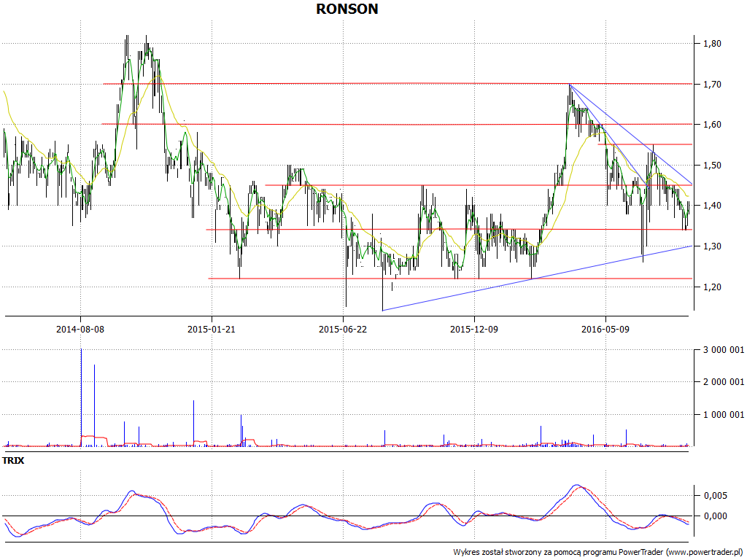Click the 1,30 price axis label

(x=712, y=246)
